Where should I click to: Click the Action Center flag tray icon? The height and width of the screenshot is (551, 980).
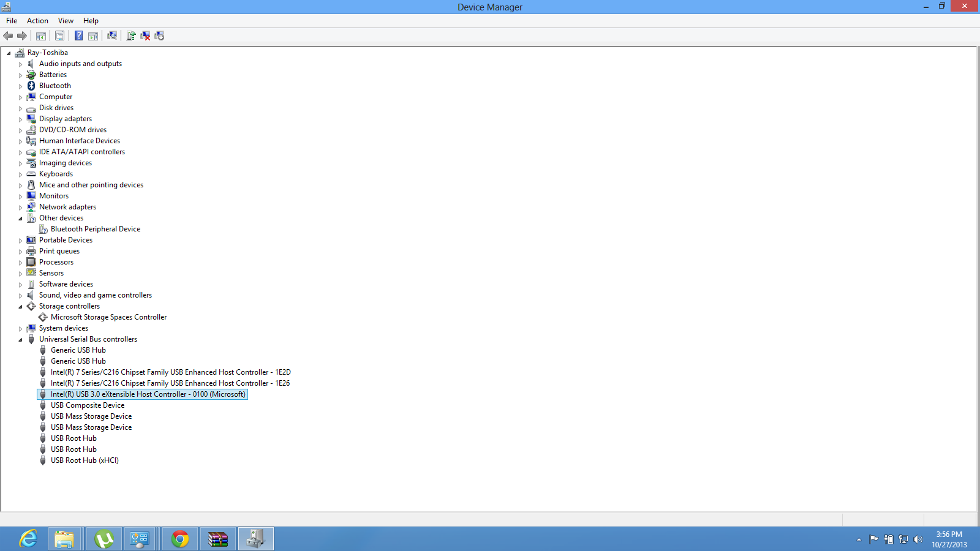tap(873, 539)
